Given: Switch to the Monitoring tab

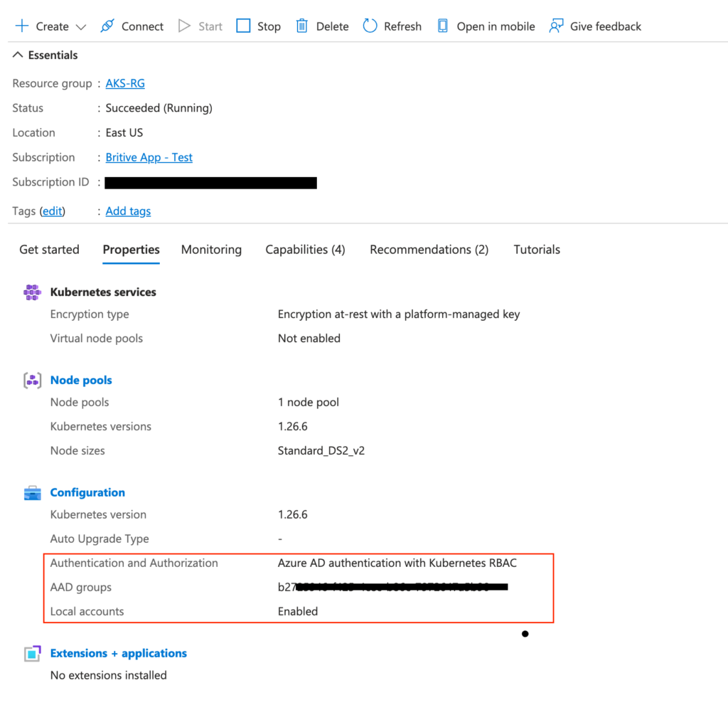Looking at the screenshot, I should [x=211, y=249].
